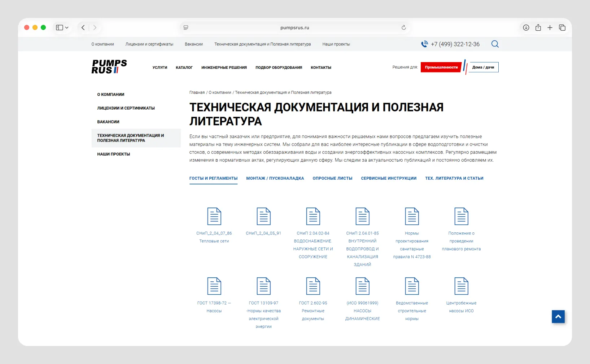Open the Каталог main menu item
This screenshot has width=590, height=364.
[184, 67]
